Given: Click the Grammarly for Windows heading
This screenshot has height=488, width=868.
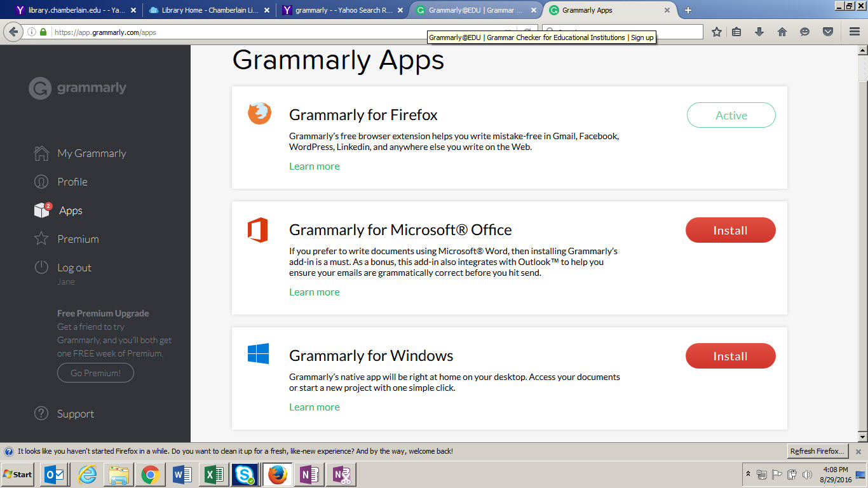Looking at the screenshot, I should click(371, 356).
